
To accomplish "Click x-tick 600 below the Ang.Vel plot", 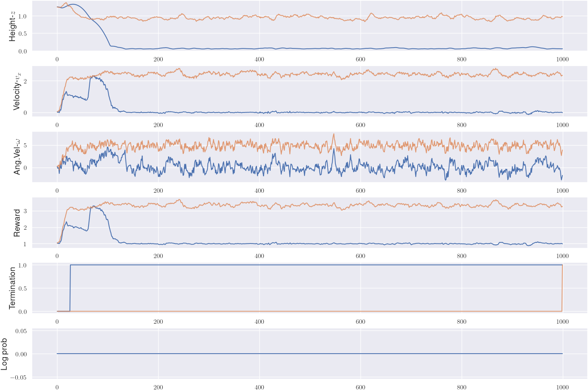I will click(361, 191).
